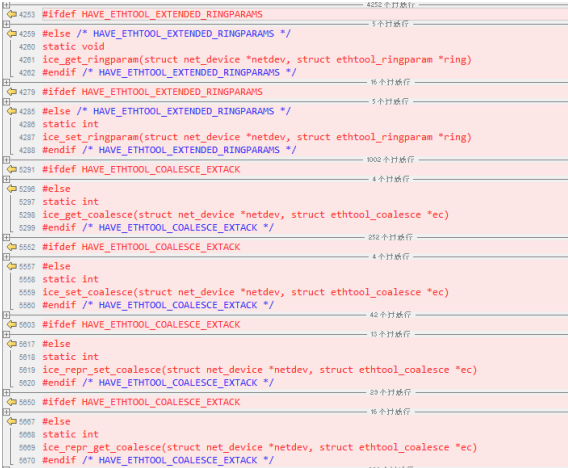568x468 pixels.
Task: Click the yellow arrow icon at line 5667
Action: 12,421
